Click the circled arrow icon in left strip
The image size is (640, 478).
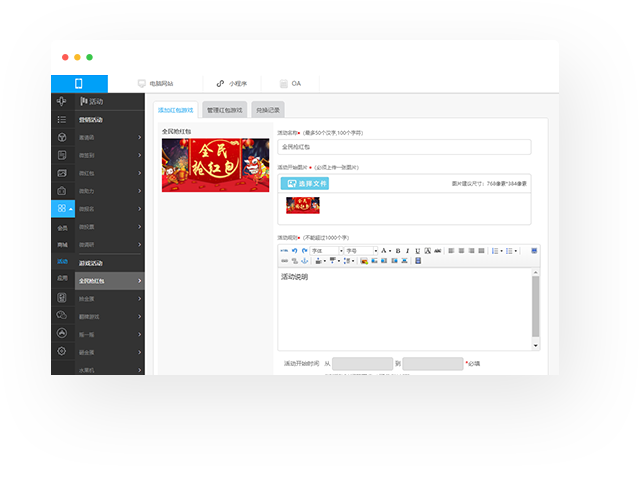tap(62, 333)
